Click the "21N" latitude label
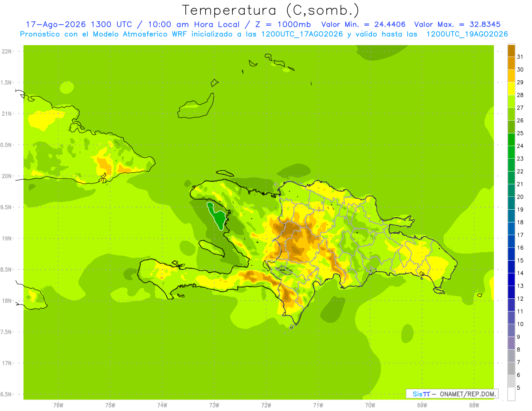This screenshot has width=532, height=411. tap(7, 114)
